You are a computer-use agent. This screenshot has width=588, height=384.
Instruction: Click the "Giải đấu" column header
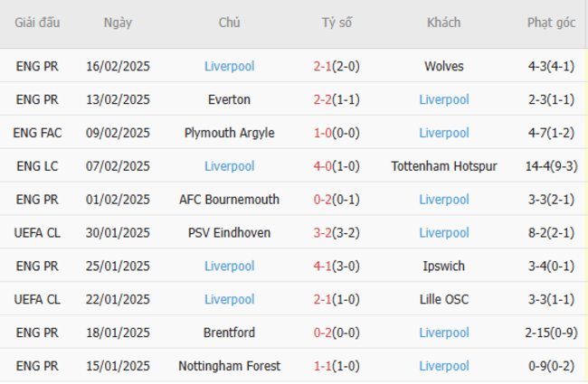tap(38, 23)
